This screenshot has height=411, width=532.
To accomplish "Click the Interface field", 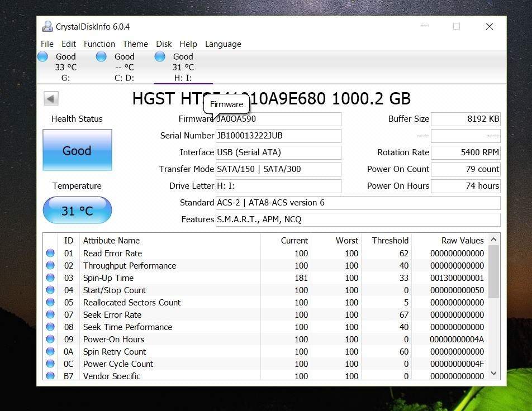I will tap(278, 152).
